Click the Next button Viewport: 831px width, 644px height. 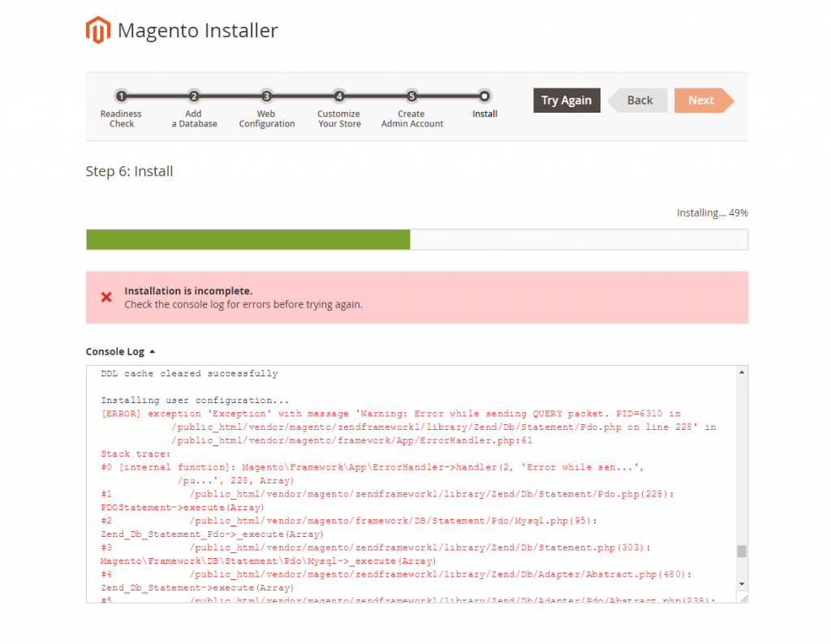pyautogui.click(x=704, y=100)
